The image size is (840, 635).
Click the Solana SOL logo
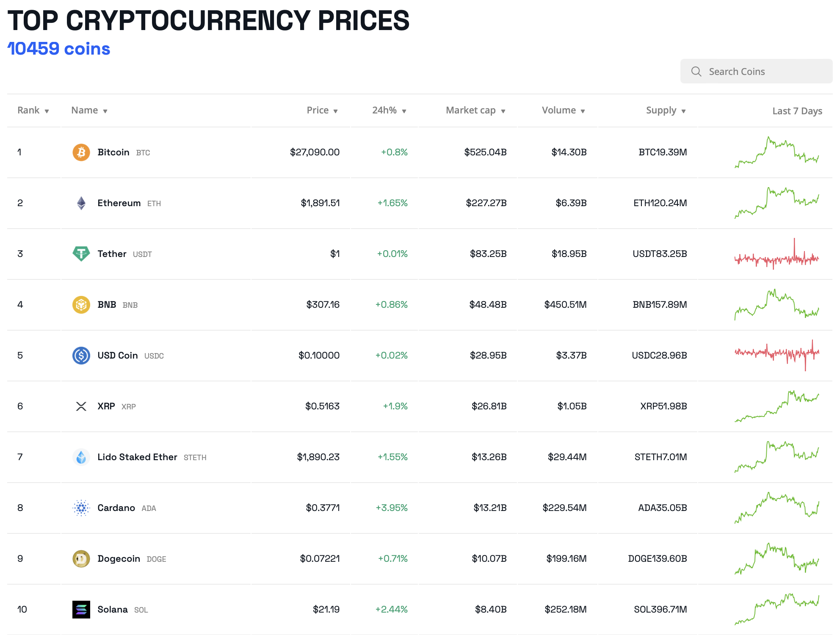pyautogui.click(x=82, y=609)
